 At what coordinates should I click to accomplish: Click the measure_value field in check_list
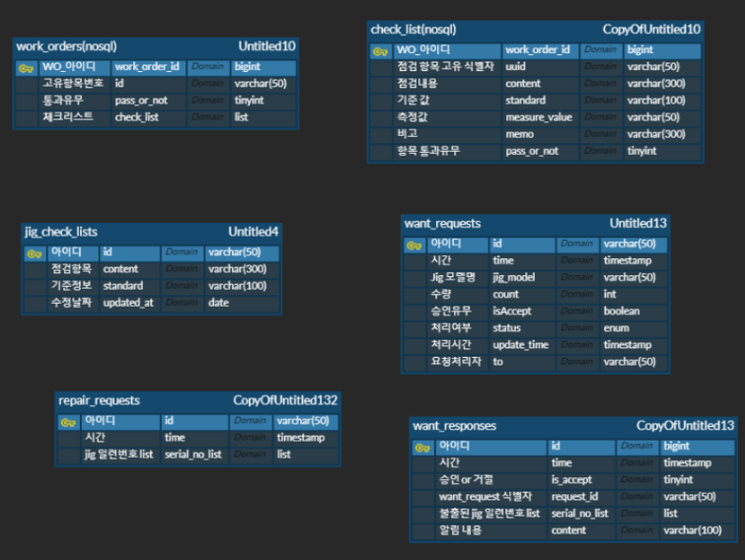pos(539,117)
